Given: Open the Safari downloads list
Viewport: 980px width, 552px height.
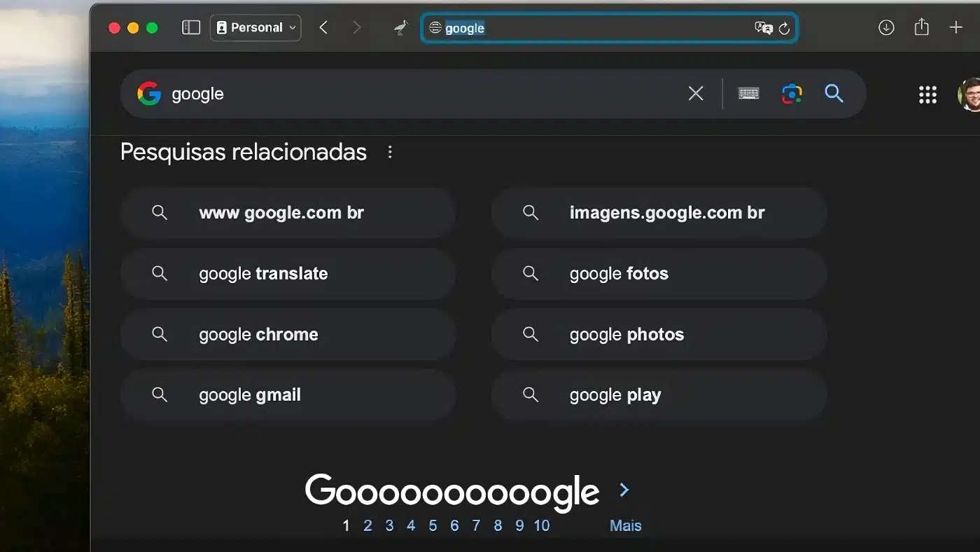Looking at the screenshot, I should (886, 27).
